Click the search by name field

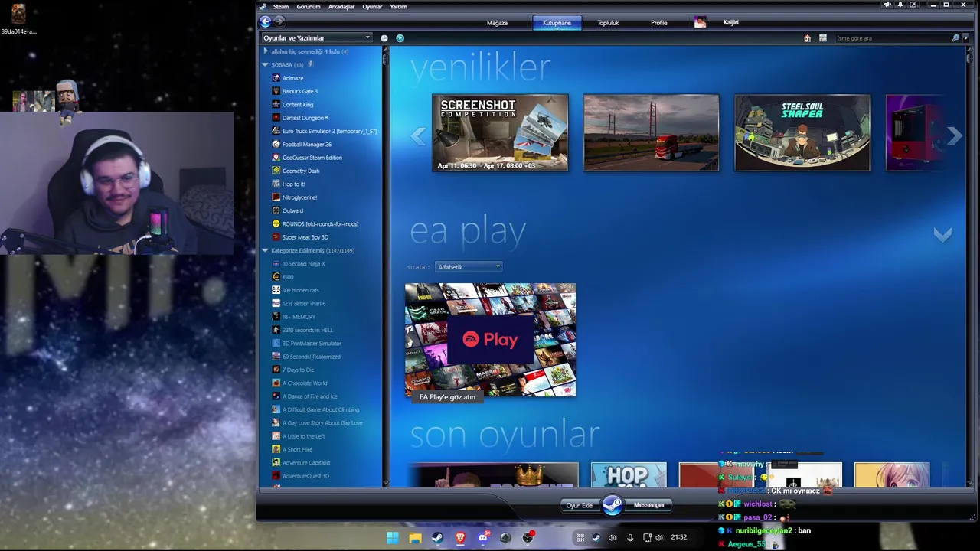[x=892, y=38]
